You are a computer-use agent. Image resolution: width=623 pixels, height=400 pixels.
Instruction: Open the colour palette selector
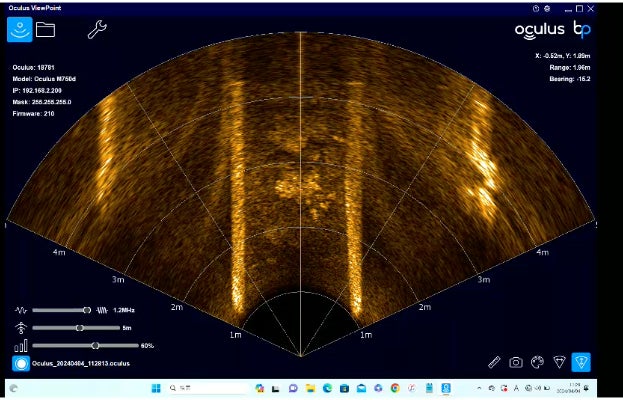(x=537, y=362)
